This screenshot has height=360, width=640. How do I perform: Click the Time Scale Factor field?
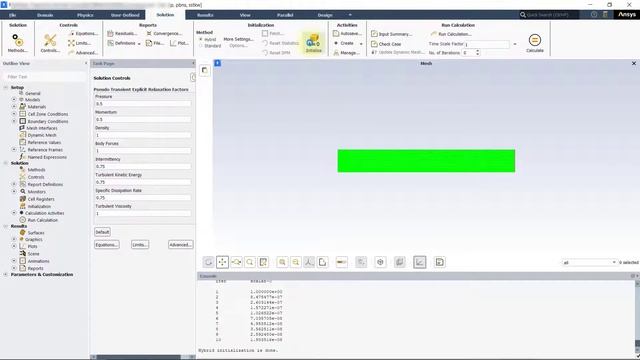click(x=487, y=44)
